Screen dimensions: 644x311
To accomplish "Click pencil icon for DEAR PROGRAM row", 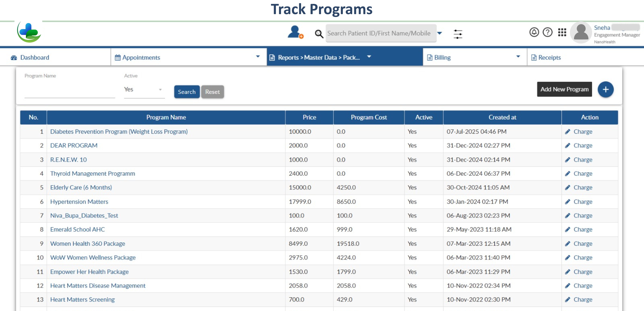I will point(568,145).
